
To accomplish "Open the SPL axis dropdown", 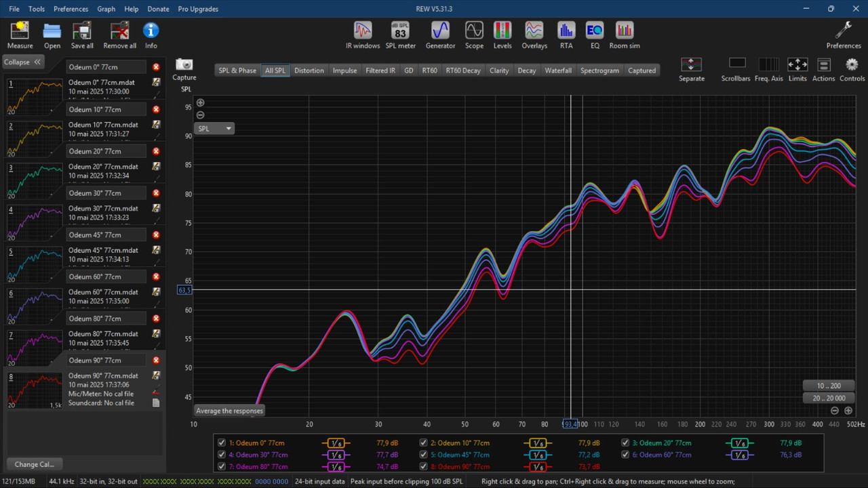I will point(214,128).
